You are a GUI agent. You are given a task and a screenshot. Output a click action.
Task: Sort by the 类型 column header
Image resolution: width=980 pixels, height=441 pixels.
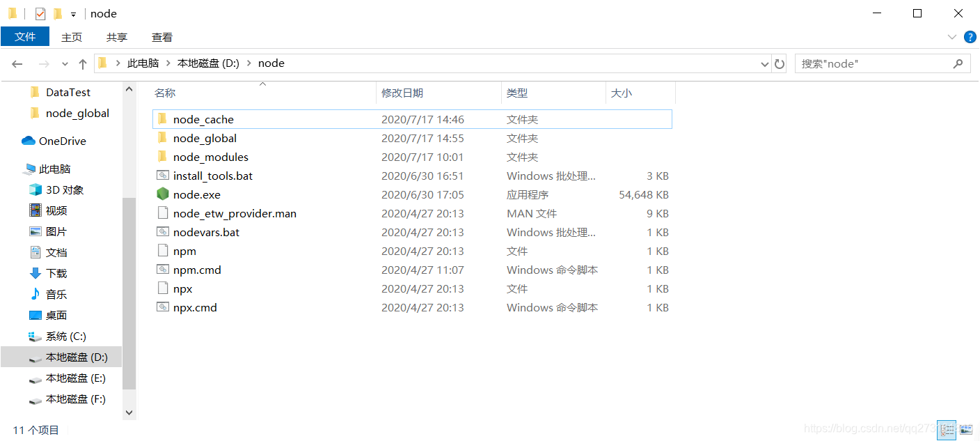(x=517, y=93)
